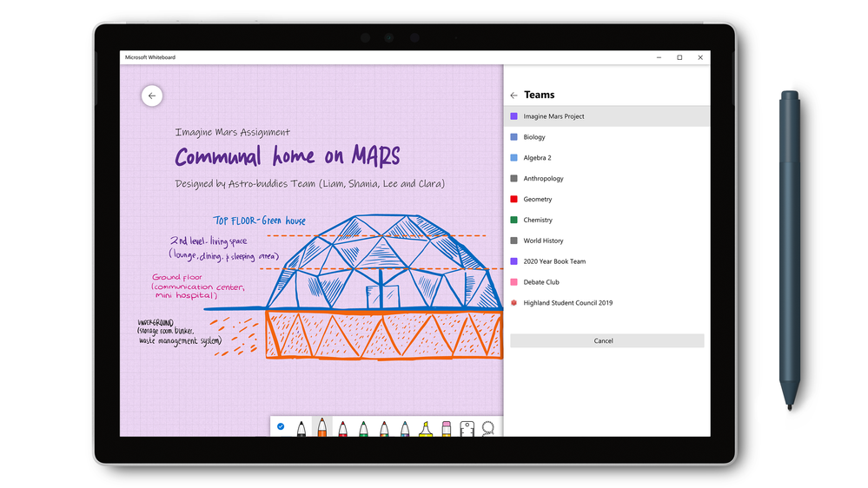
Task: Minimize the Microsoft Whiteboard window
Action: coord(659,57)
